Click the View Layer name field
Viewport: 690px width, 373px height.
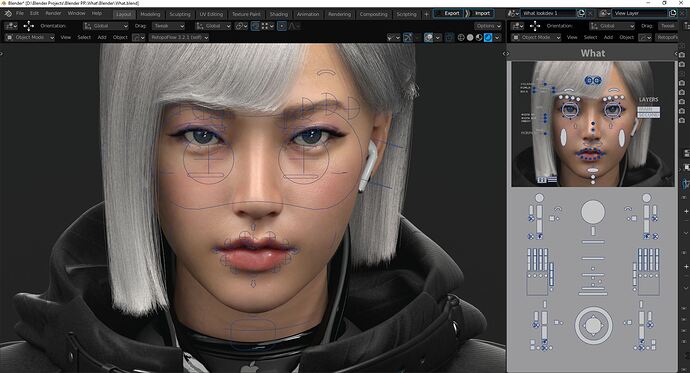pos(640,14)
